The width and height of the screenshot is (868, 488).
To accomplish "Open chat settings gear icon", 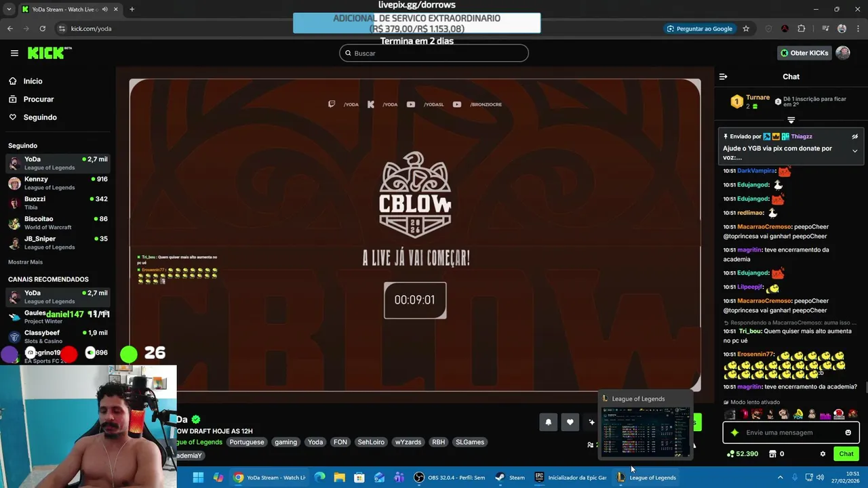I will [x=823, y=454].
